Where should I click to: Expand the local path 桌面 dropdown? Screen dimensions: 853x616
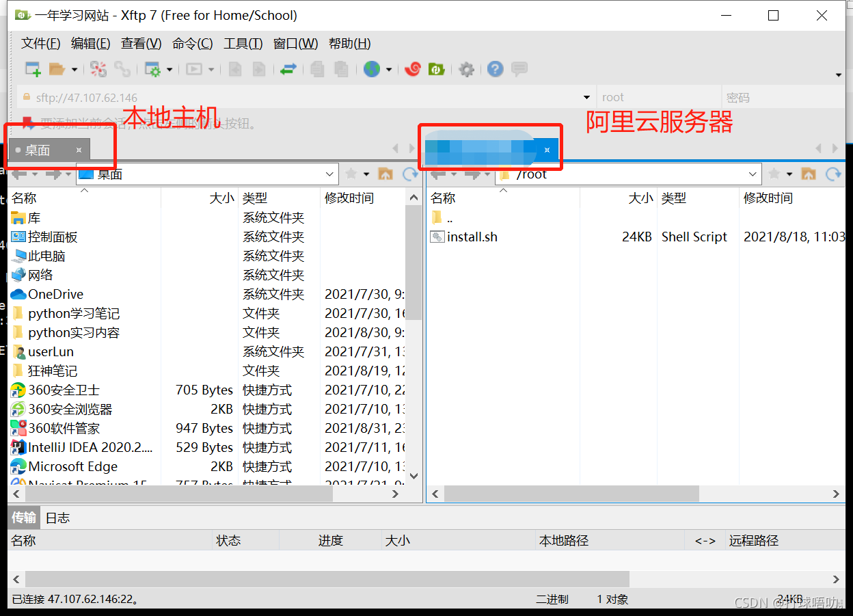330,174
